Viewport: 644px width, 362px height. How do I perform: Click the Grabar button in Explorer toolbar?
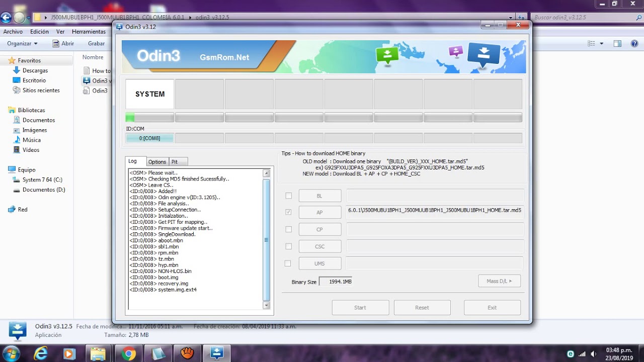click(x=97, y=44)
